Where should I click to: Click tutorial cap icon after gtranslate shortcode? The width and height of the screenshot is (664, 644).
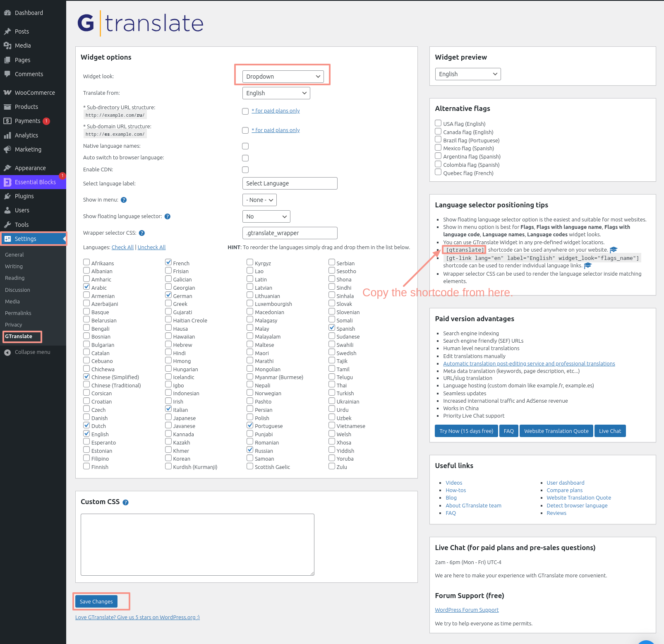coord(614,250)
